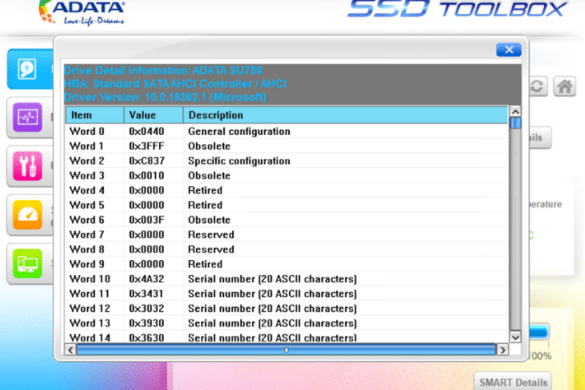This screenshot has height=390, width=585.
Task: Select the Word 12 row
Action: click(287, 308)
